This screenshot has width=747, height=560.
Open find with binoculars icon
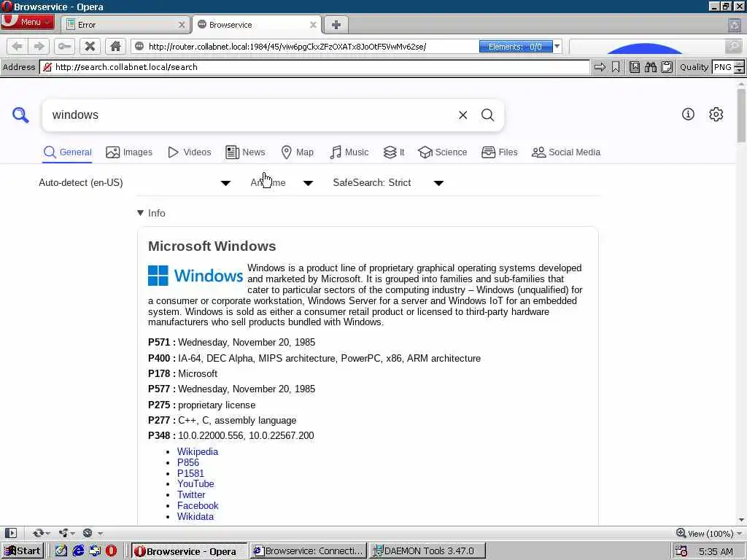[651, 67]
